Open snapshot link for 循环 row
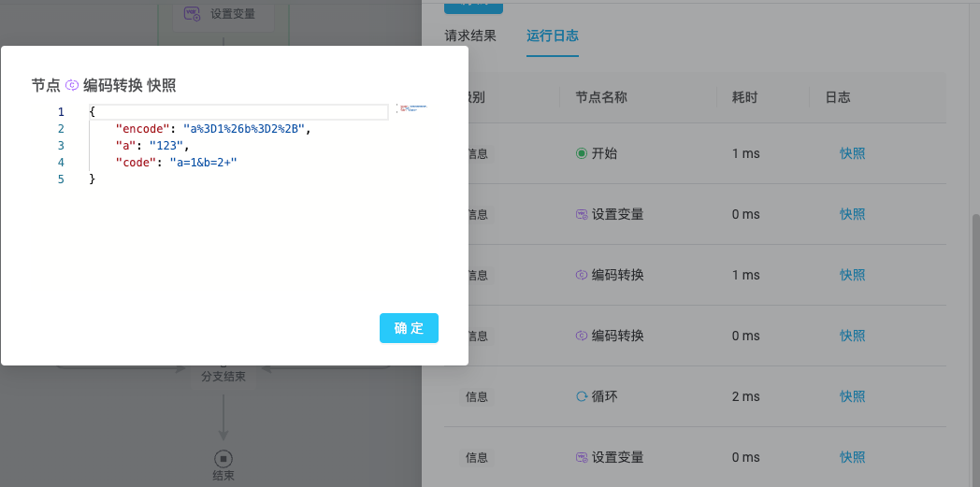Viewport: 980px width, 487px height. [852, 396]
